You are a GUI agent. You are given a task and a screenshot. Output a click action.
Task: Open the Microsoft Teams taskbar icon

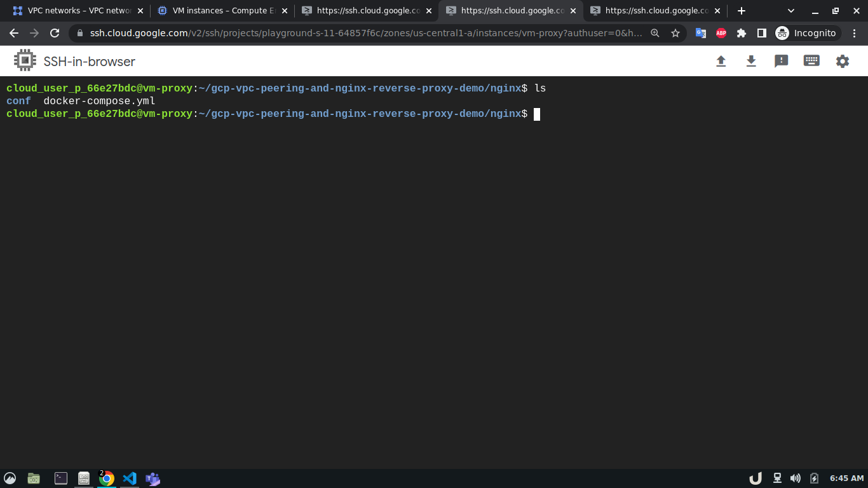click(153, 478)
